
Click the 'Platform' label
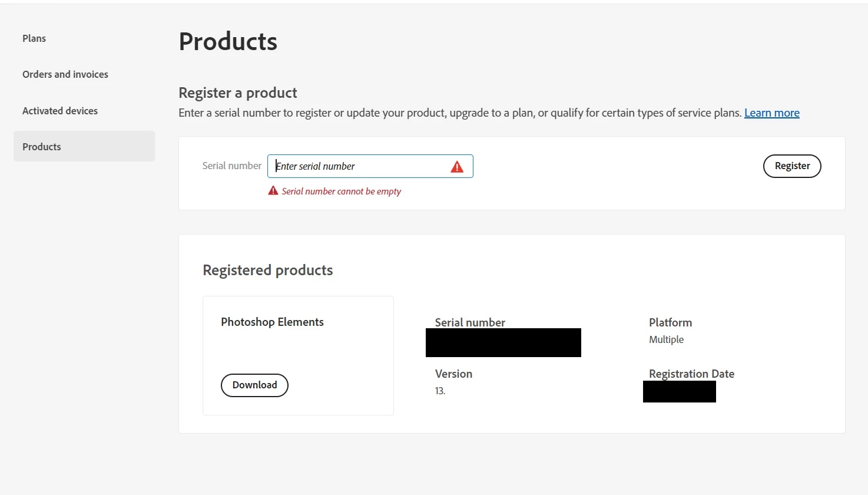[670, 322]
